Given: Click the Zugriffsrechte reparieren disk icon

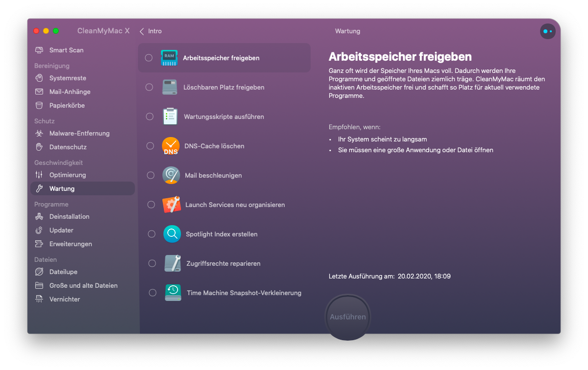Looking at the screenshot, I should coord(173,263).
